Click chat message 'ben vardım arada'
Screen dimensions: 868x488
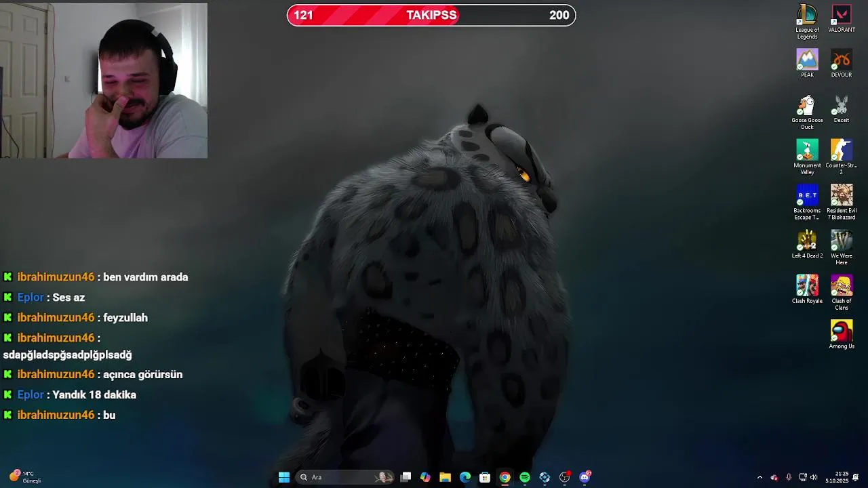click(x=145, y=277)
